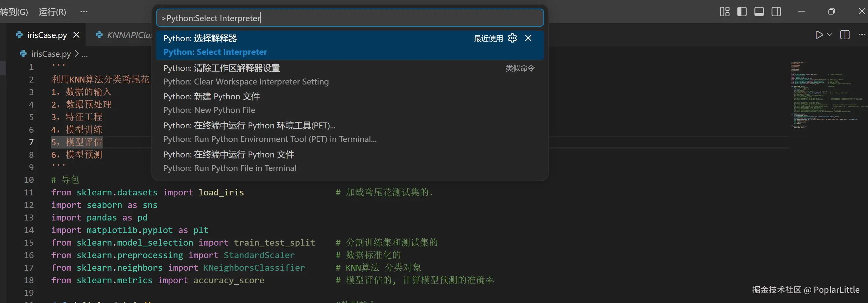Remove recently used command with X icon

pos(528,38)
